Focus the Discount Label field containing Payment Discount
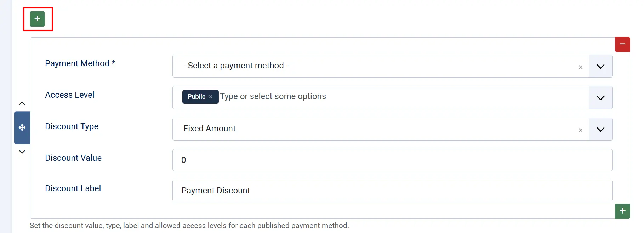 click(x=392, y=191)
